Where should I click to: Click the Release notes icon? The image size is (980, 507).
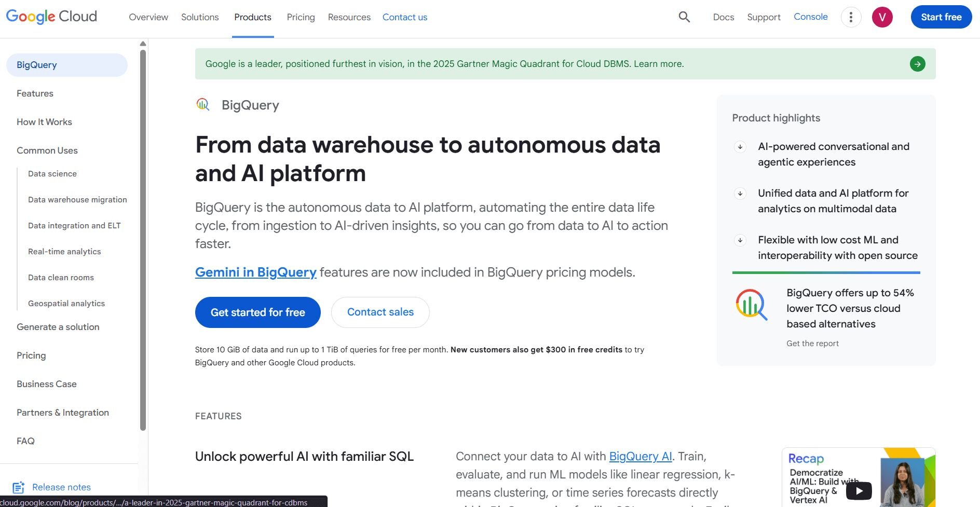(19, 487)
